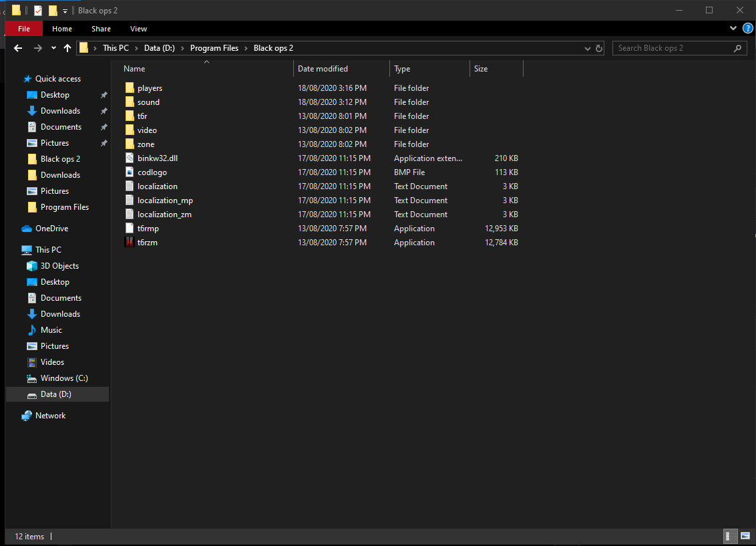This screenshot has height=546, width=756.
Task: Expand the dropdown chevron after Program Files breadcrumb
Action: point(246,48)
